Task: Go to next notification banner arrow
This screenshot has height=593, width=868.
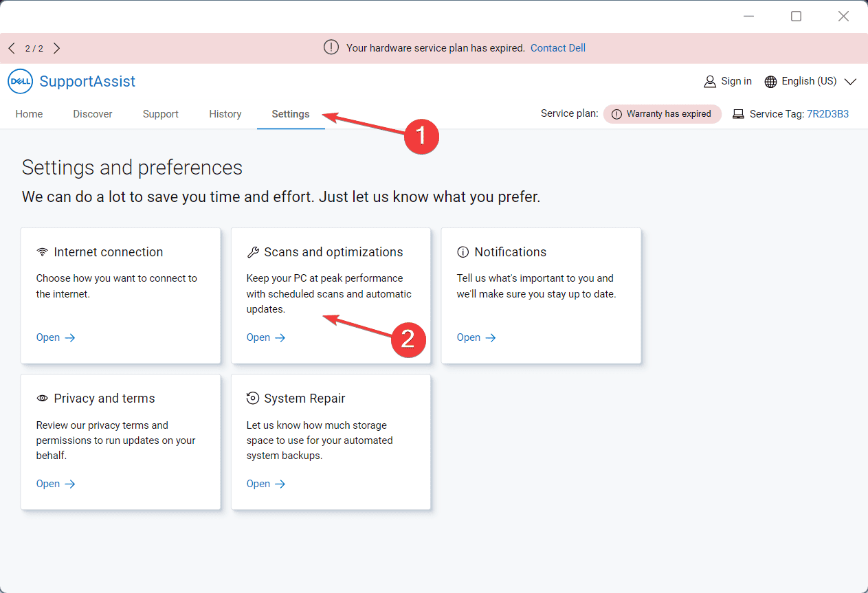Action: coord(57,48)
